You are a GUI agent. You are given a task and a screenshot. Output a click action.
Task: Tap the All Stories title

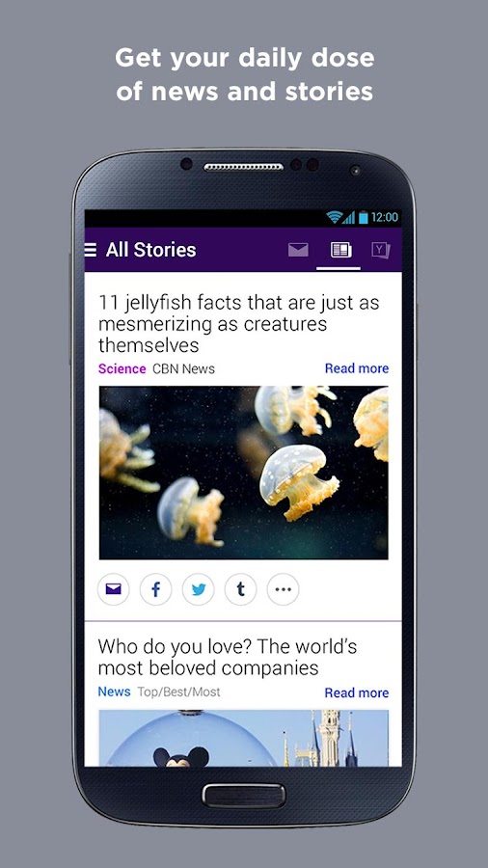pyautogui.click(x=151, y=250)
